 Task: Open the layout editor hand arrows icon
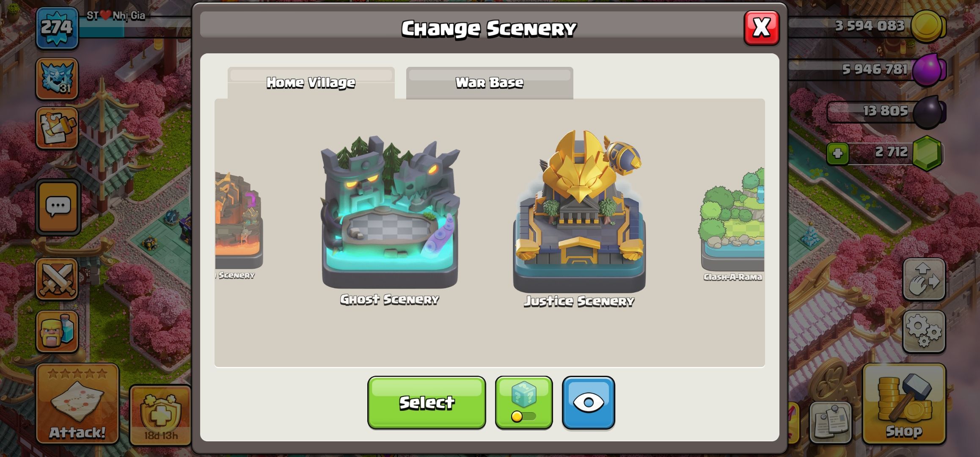coord(924,279)
